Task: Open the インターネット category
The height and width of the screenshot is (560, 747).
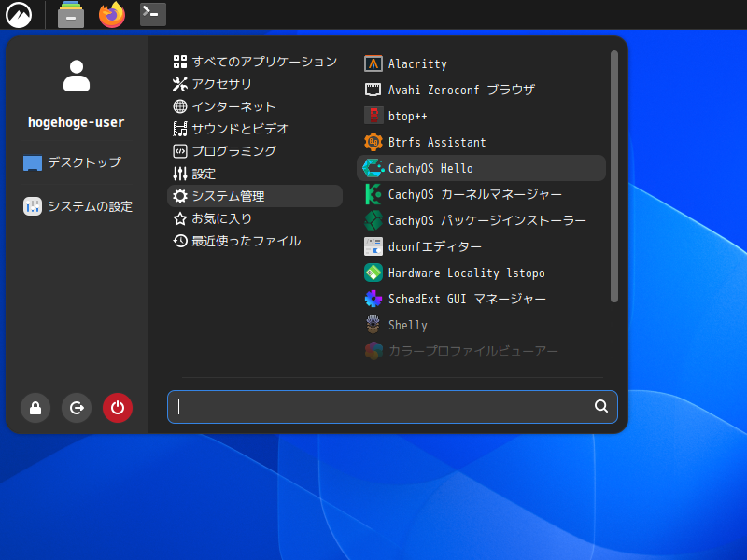Action: click(x=255, y=106)
